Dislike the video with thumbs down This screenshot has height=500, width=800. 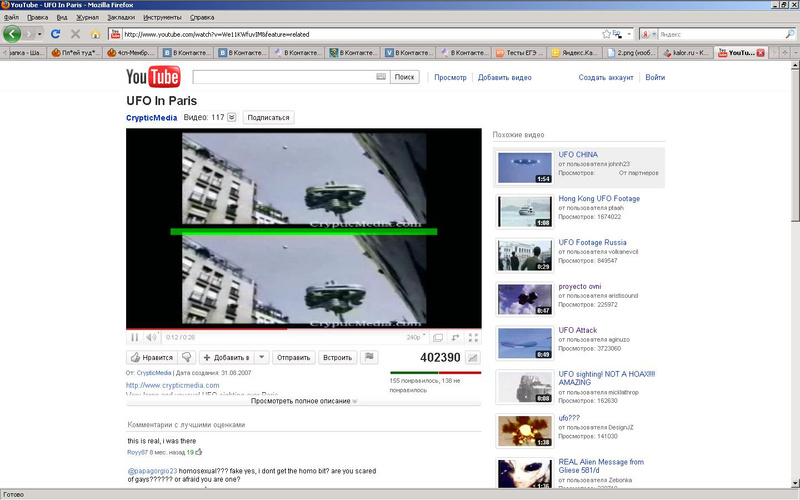point(187,357)
